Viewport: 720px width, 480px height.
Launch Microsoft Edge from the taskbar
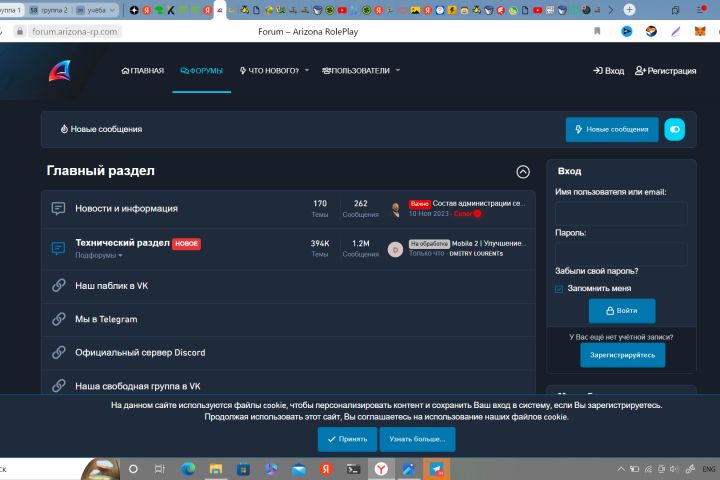point(188,469)
